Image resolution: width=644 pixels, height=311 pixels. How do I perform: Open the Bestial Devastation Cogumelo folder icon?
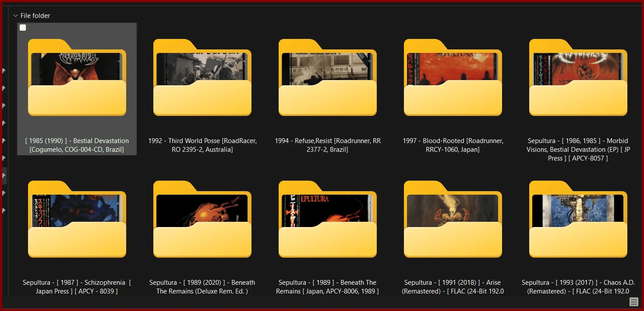click(x=77, y=77)
